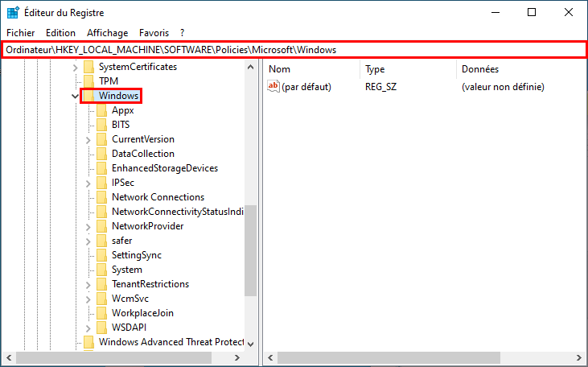The image size is (588, 367).
Task: Click the SettingSync folder icon
Action: click(101, 255)
